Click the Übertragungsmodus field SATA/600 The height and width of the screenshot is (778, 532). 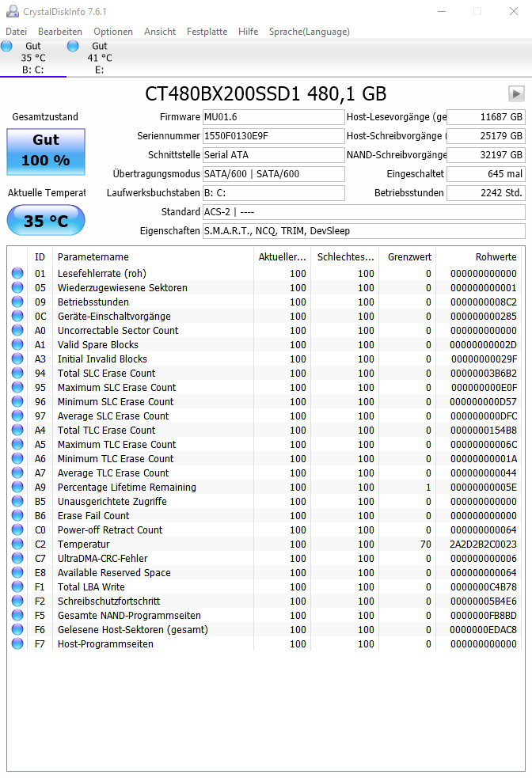tap(273, 173)
